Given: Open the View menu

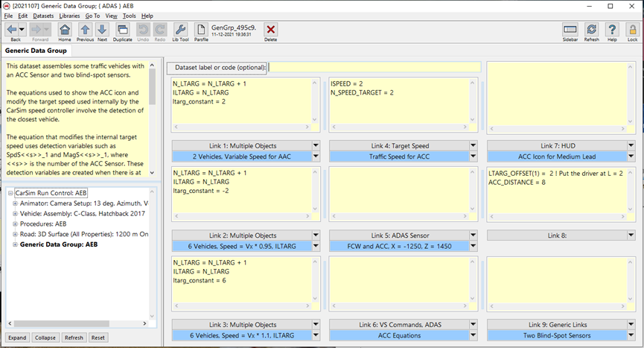Looking at the screenshot, I should click(x=111, y=16).
